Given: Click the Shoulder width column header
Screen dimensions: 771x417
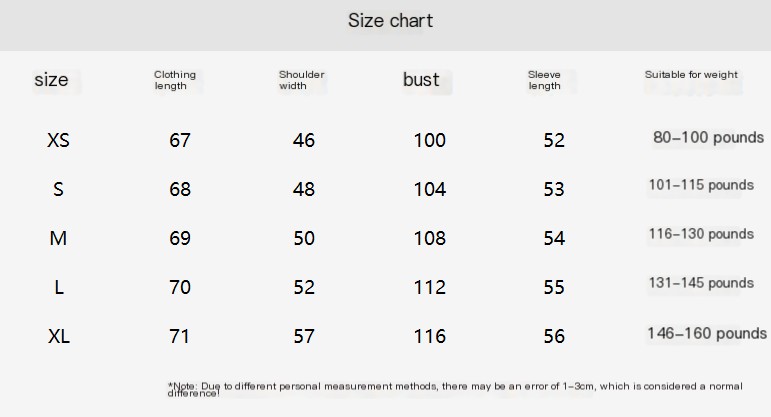Looking at the screenshot, I should [301, 80].
